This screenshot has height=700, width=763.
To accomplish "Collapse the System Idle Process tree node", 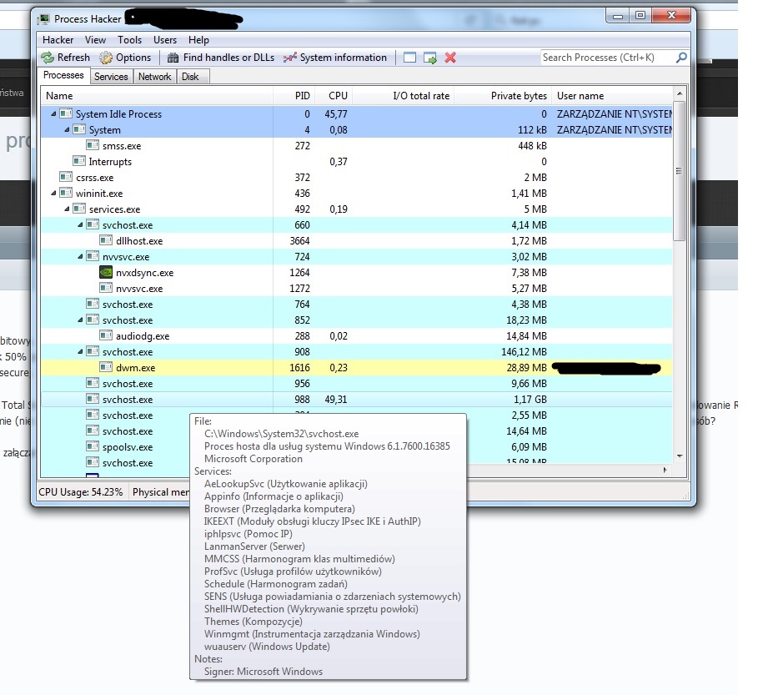I will [53, 114].
